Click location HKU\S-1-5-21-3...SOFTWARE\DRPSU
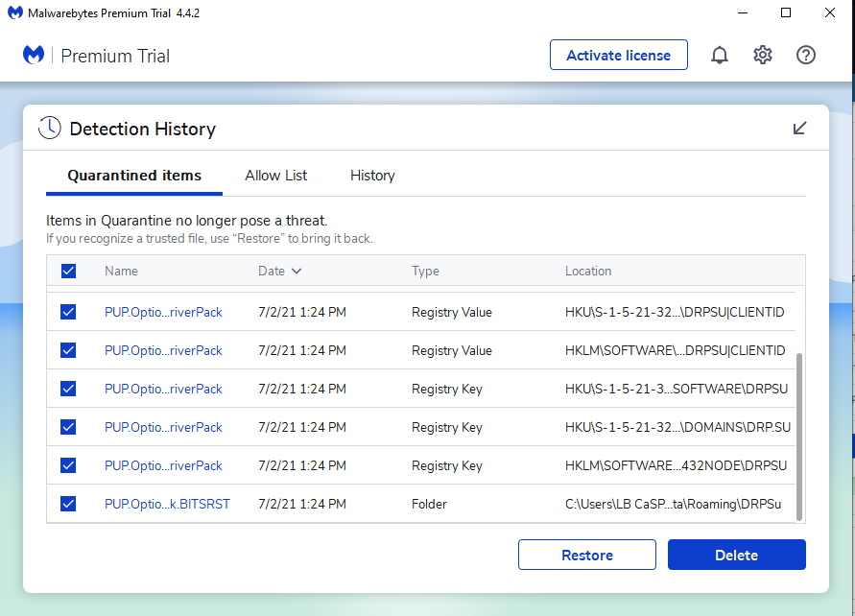The image size is (855, 616). 677,389
